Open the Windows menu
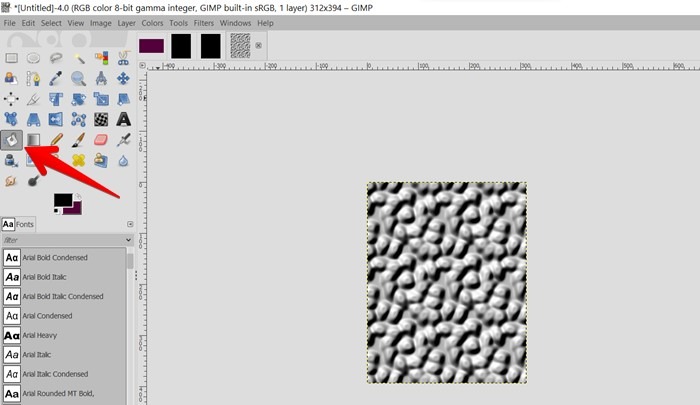Screen dimensions: 700x405 pyautogui.click(x=235, y=23)
